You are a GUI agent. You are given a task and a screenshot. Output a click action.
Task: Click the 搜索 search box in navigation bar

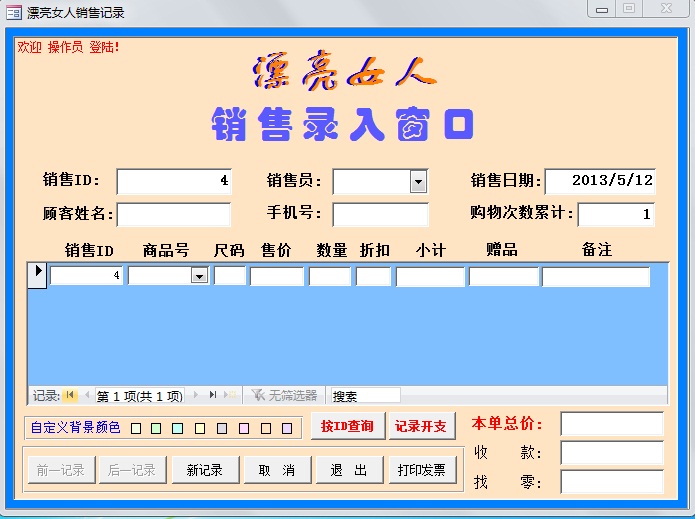[365, 395]
